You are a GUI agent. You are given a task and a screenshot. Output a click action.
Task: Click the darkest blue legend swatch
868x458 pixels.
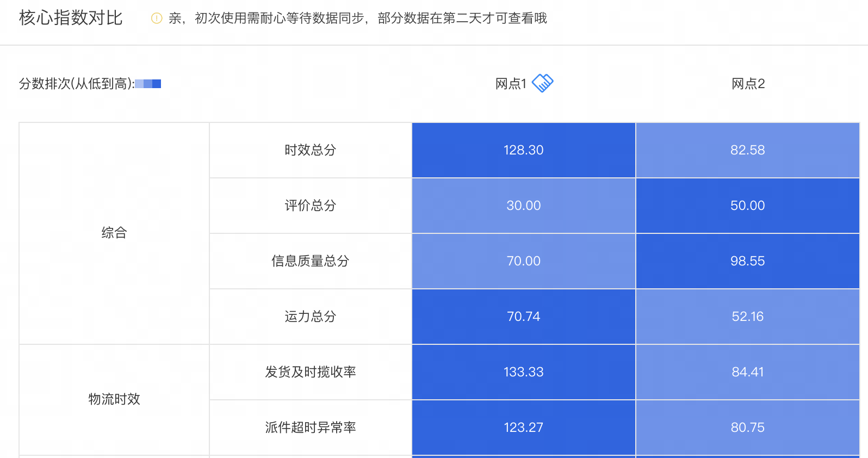point(157,84)
